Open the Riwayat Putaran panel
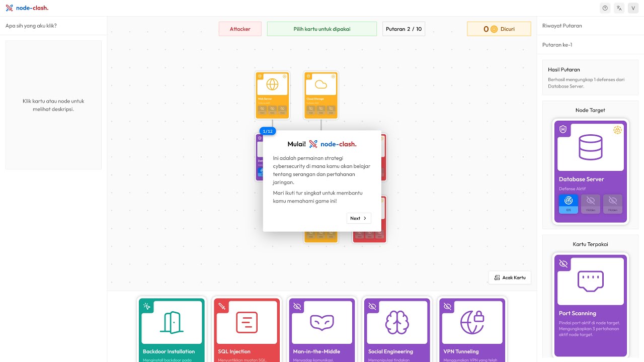The image size is (644, 362). pyautogui.click(x=562, y=25)
